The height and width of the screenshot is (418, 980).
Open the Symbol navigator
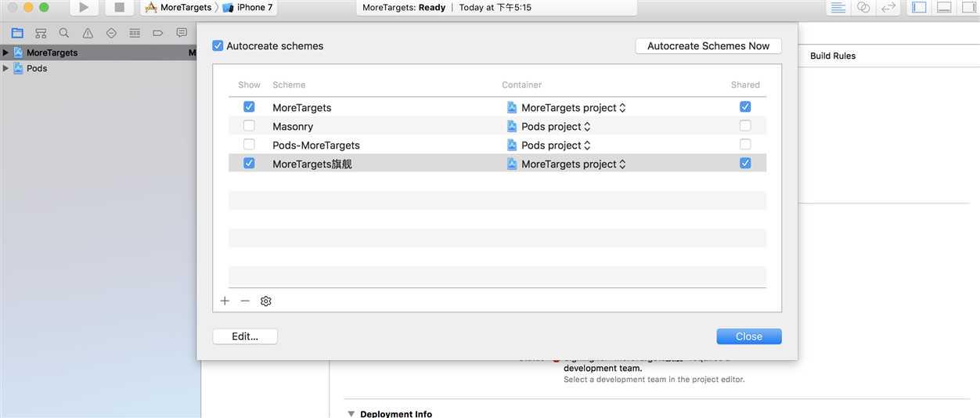point(41,33)
